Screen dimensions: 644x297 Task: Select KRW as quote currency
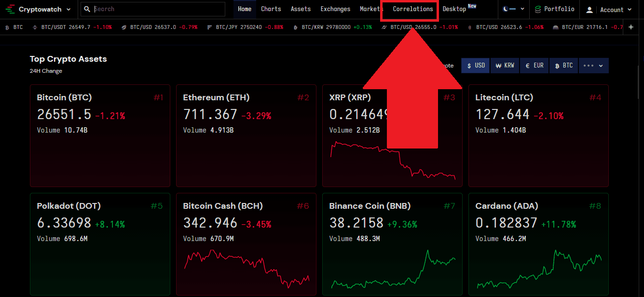505,66
